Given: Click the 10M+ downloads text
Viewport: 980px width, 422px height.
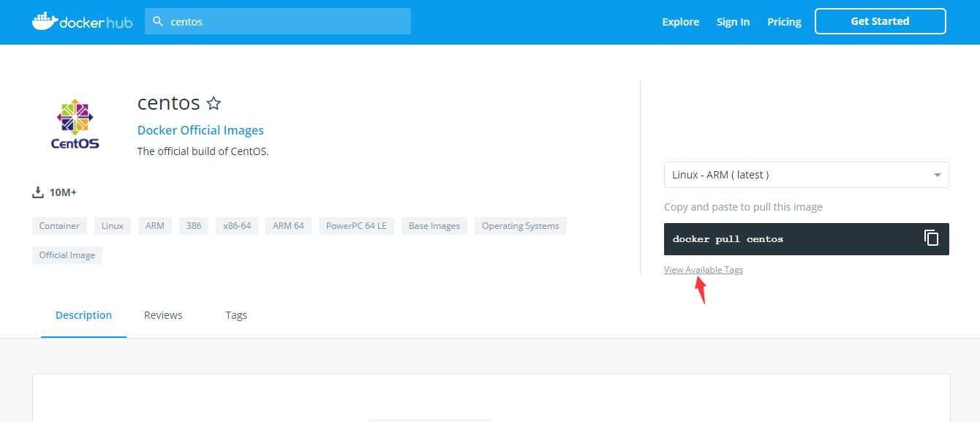Looking at the screenshot, I should click(x=63, y=192).
